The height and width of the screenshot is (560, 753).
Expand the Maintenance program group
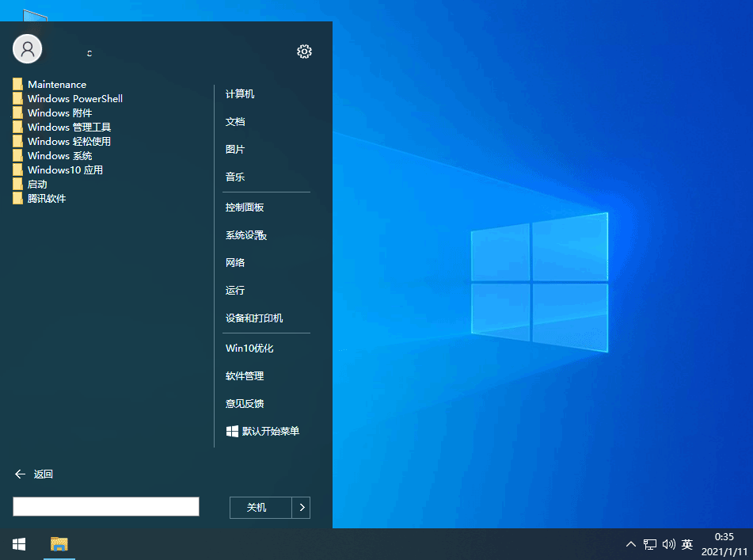coord(57,85)
